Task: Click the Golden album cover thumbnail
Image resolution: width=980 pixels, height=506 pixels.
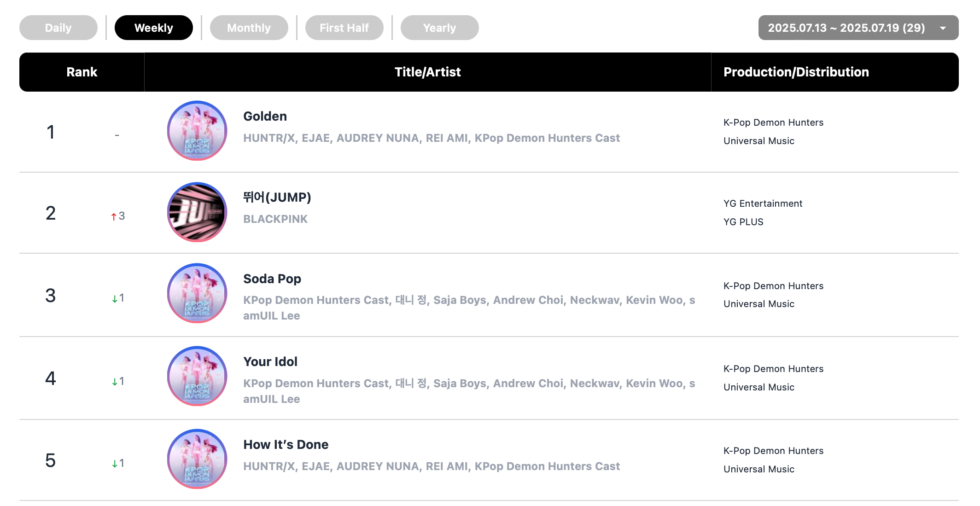Action: coord(197,131)
